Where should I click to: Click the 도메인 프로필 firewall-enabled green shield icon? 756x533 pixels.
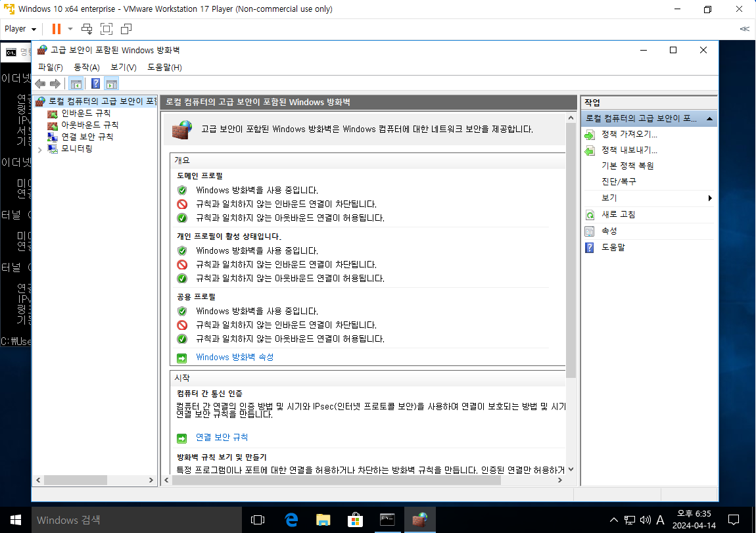181,191
